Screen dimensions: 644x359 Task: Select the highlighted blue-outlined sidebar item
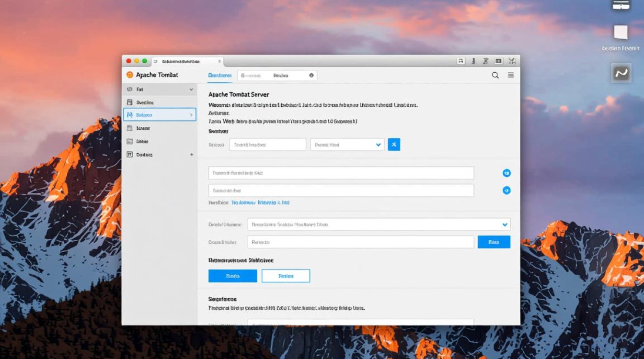(160, 115)
